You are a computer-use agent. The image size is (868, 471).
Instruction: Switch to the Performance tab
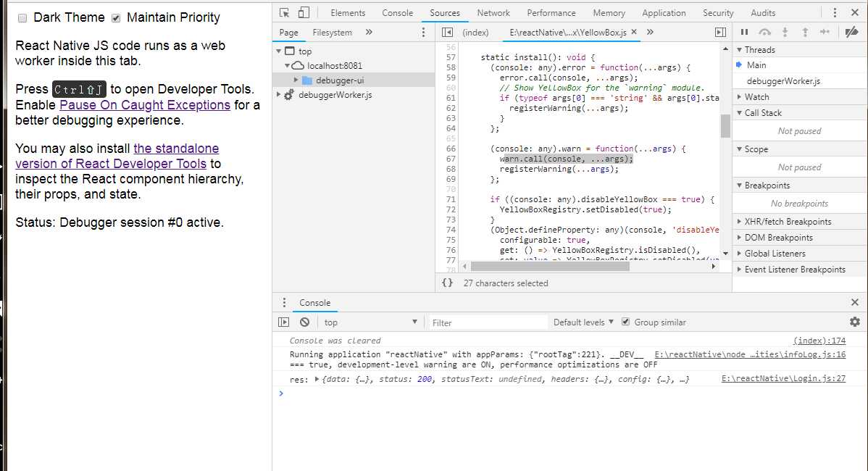(x=551, y=13)
